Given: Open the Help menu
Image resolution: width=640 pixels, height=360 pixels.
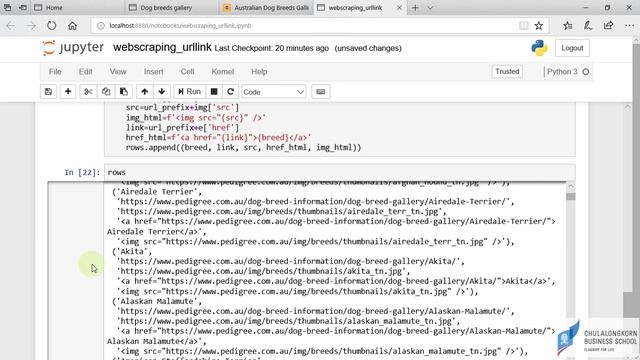Looking at the screenshot, I should [x=259, y=72].
